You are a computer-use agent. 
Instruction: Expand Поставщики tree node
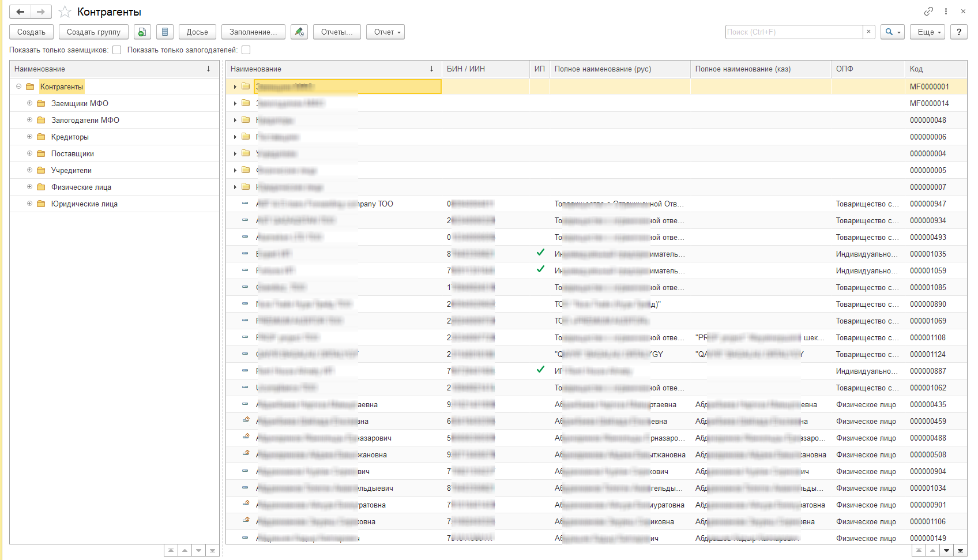tap(29, 153)
